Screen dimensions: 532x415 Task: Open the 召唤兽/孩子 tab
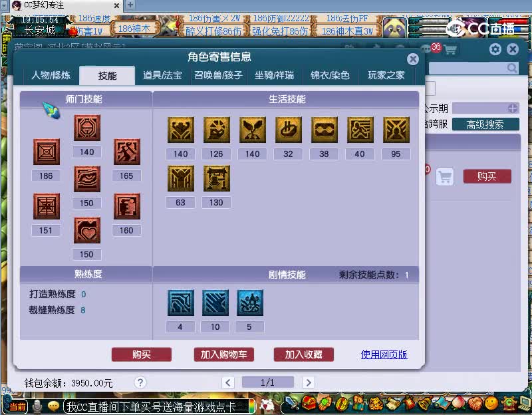click(x=219, y=75)
